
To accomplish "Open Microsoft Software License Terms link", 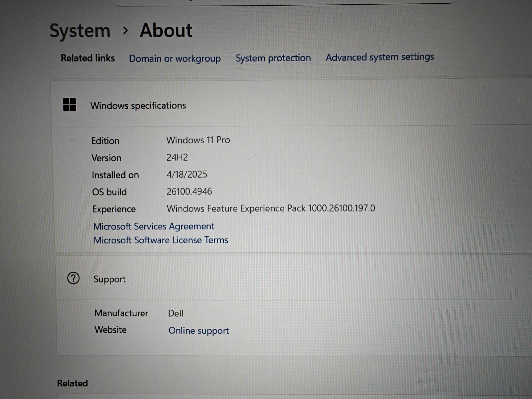I will pos(161,240).
